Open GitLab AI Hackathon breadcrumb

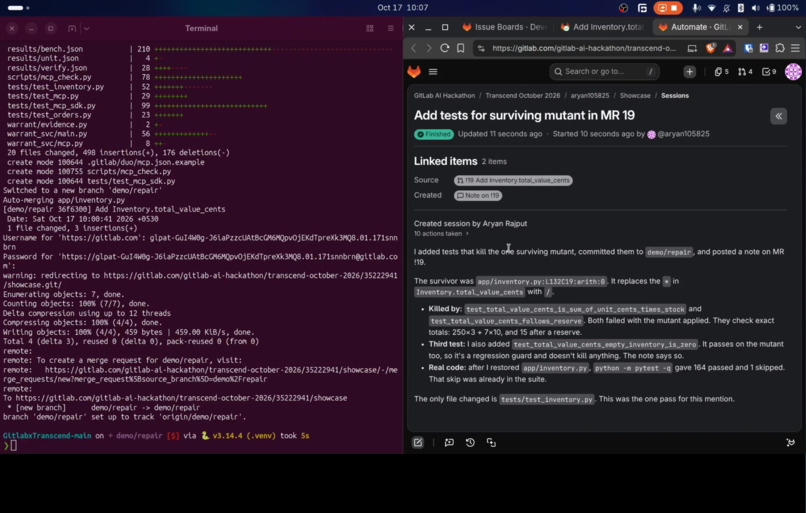(x=444, y=96)
